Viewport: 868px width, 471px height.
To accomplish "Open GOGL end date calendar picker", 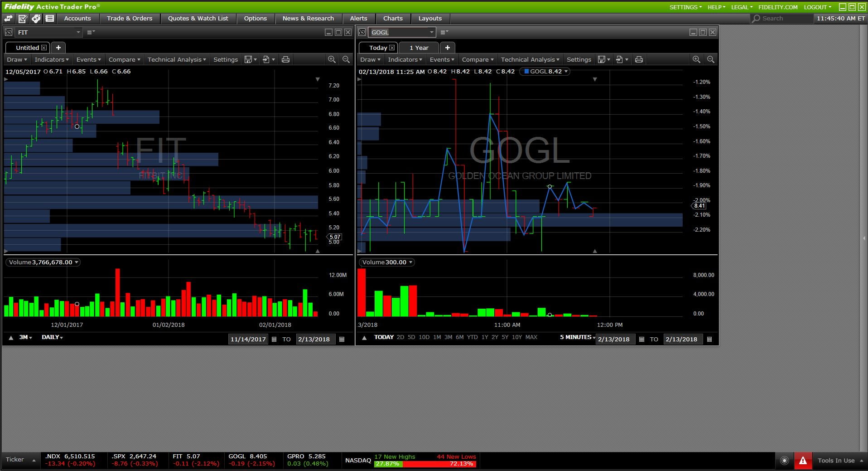I will click(709, 339).
